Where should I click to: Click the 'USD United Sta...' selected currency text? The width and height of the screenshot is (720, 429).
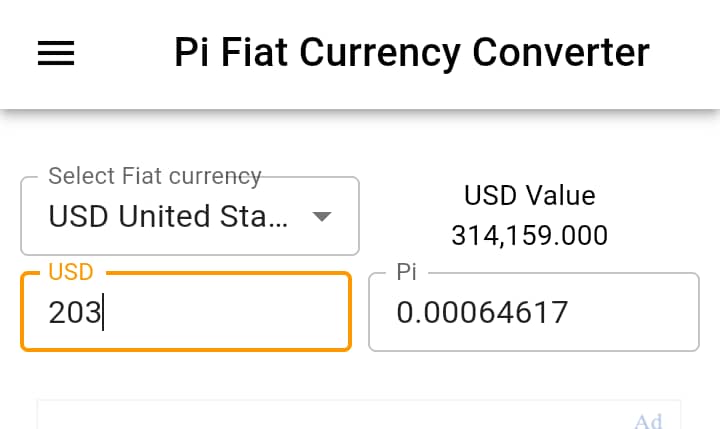point(170,216)
